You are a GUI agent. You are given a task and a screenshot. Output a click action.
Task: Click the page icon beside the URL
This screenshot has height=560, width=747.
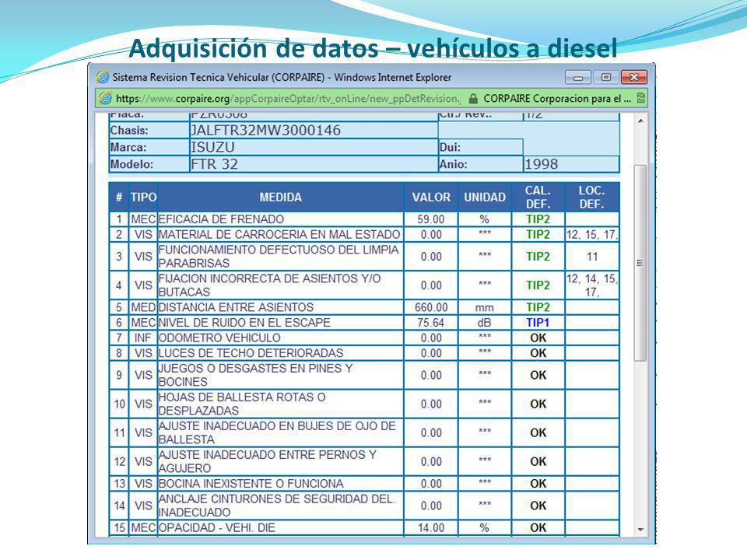pos(105,99)
